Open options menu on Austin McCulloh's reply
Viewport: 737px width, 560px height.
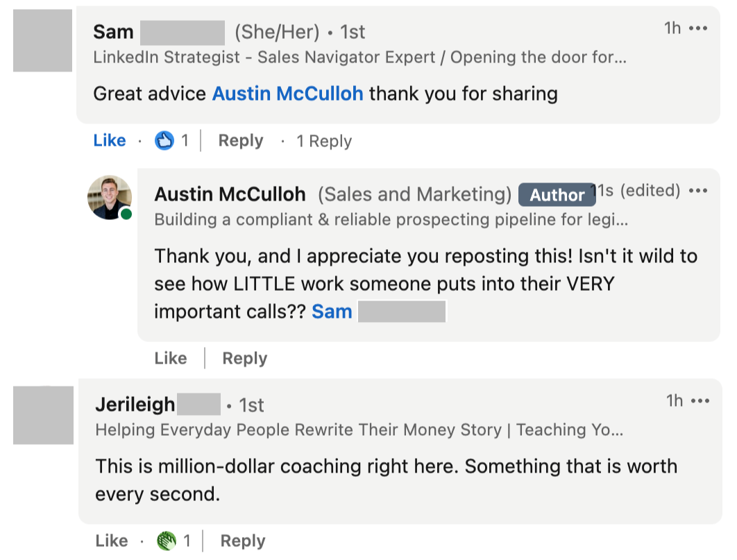[698, 191]
